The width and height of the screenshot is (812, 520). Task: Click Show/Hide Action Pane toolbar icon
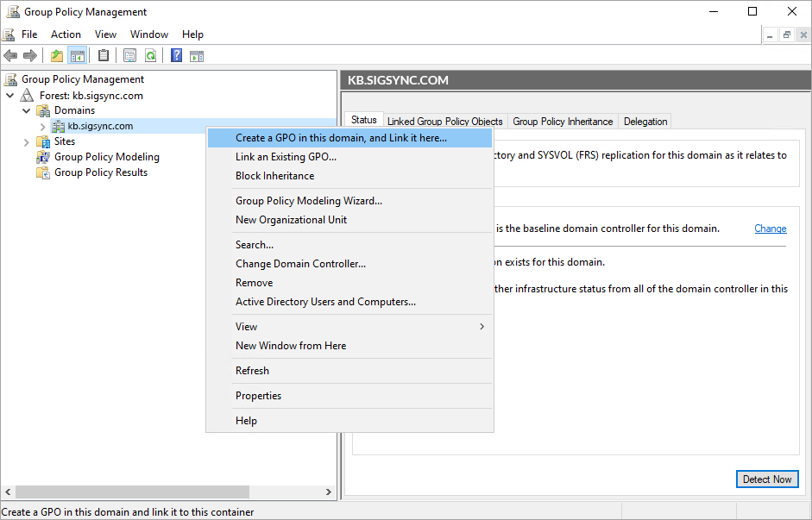pos(197,56)
